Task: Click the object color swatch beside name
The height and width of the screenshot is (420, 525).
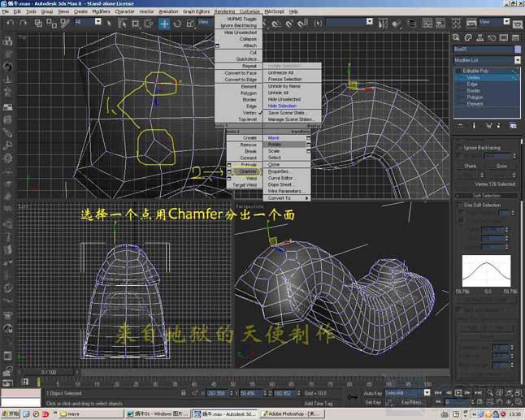Action: click(518, 50)
